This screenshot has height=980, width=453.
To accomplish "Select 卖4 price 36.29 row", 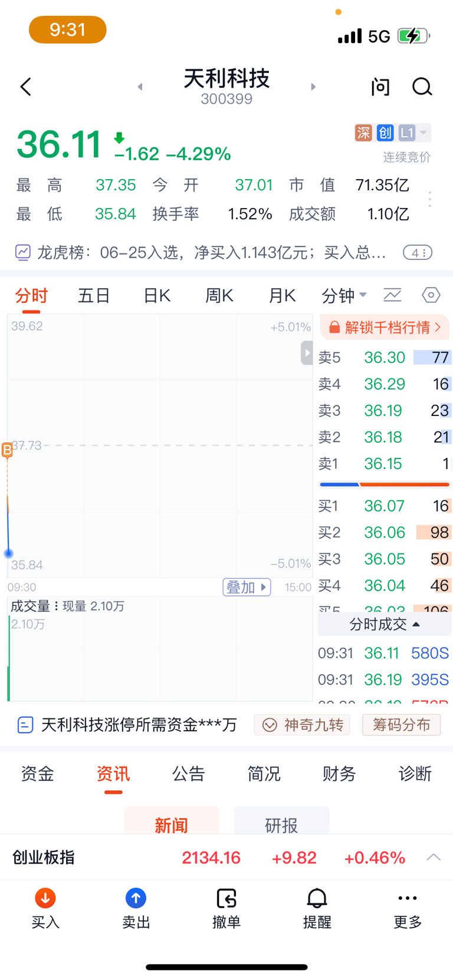I will tap(385, 384).
